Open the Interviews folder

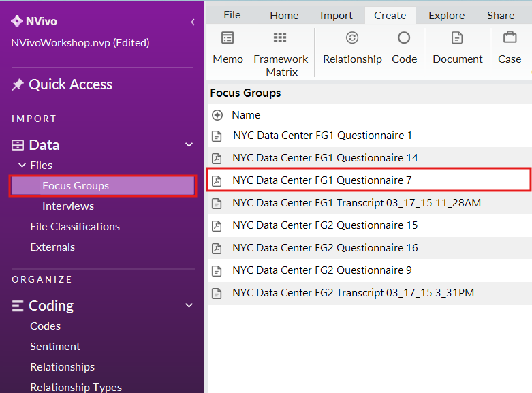point(68,206)
